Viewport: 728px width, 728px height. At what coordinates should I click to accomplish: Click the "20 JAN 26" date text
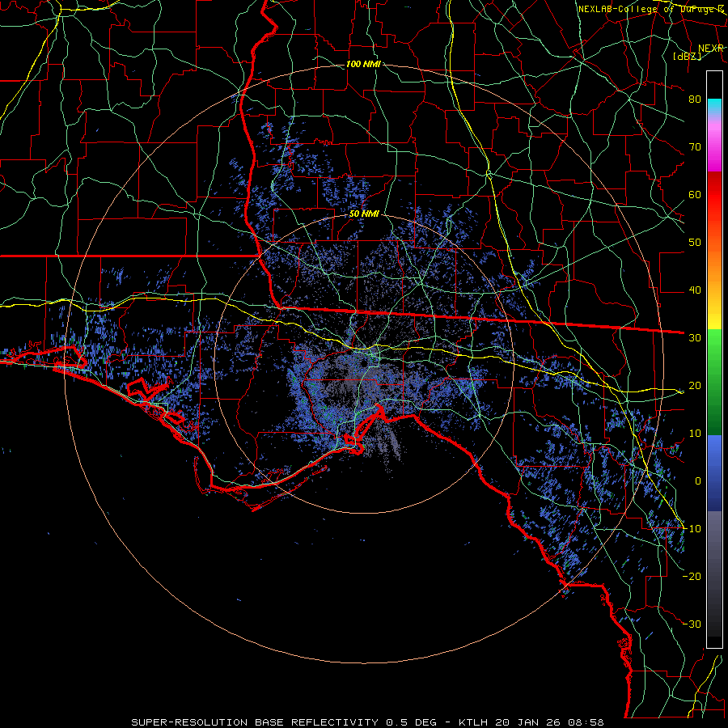(530, 722)
